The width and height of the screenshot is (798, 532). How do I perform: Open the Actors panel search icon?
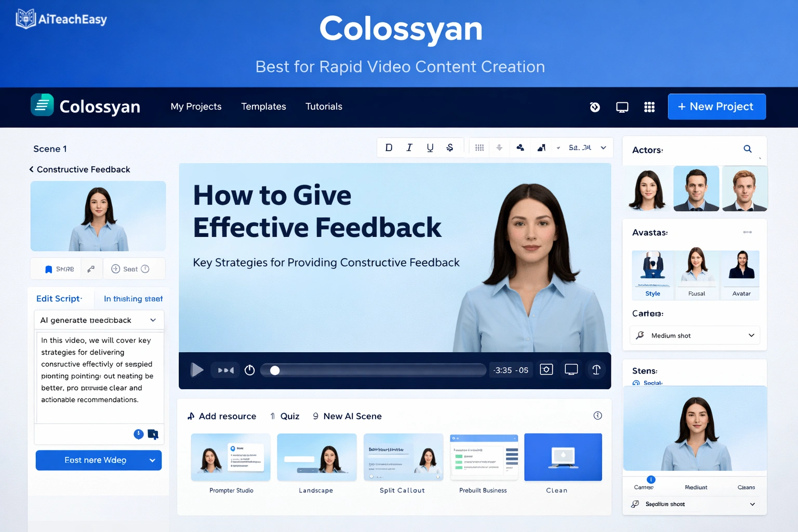pyautogui.click(x=748, y=149)
